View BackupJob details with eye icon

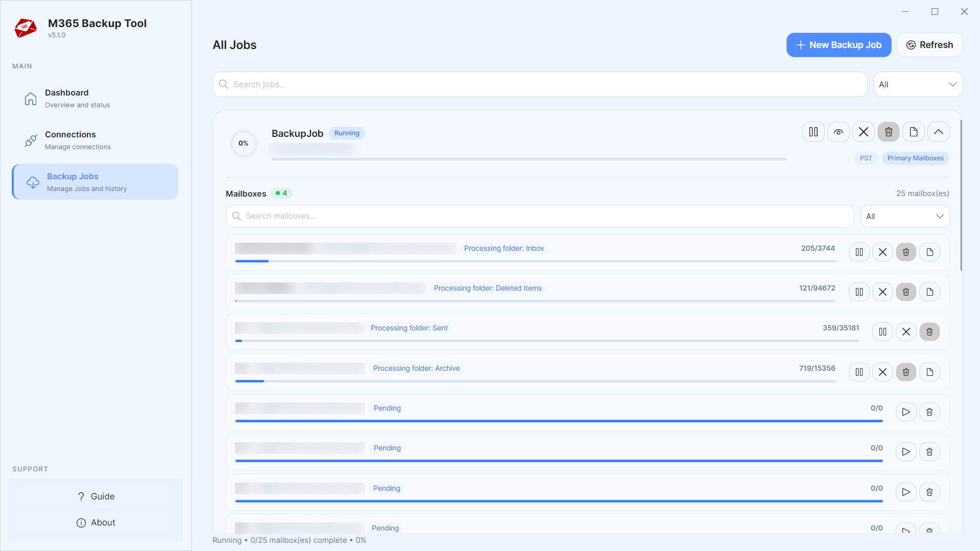(x=839, y=132)
